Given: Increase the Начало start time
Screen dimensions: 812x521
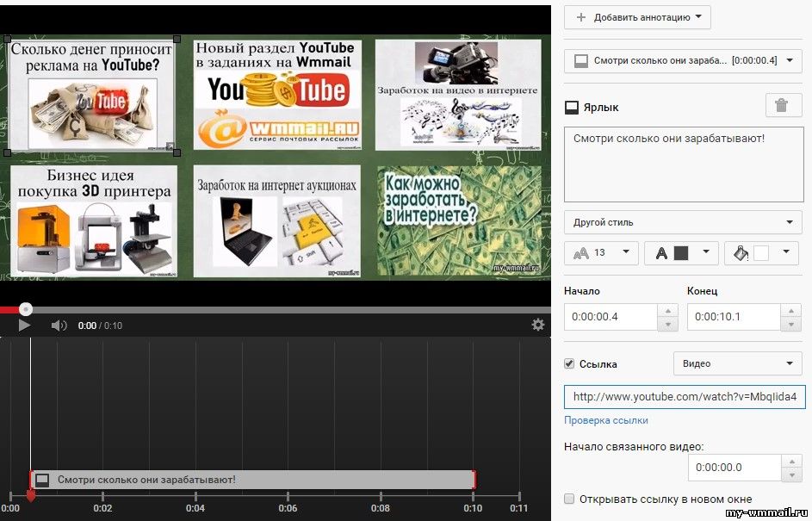Looking at the screenshot, I should pos(668,311).
